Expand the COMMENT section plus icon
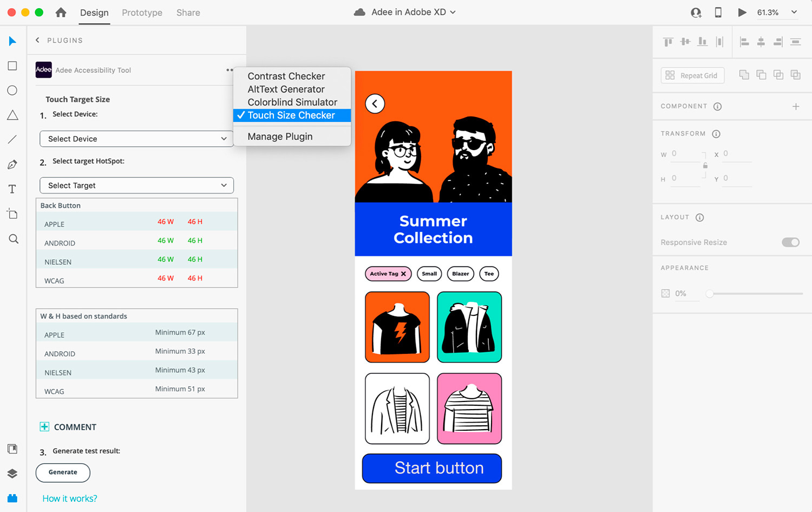 pyautogui.click(x=44, y=427)
